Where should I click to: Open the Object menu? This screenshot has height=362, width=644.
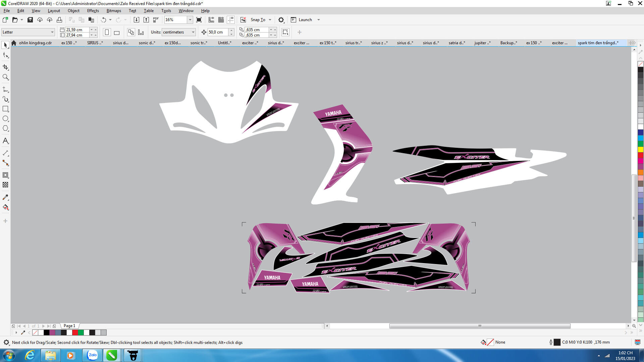73,11
